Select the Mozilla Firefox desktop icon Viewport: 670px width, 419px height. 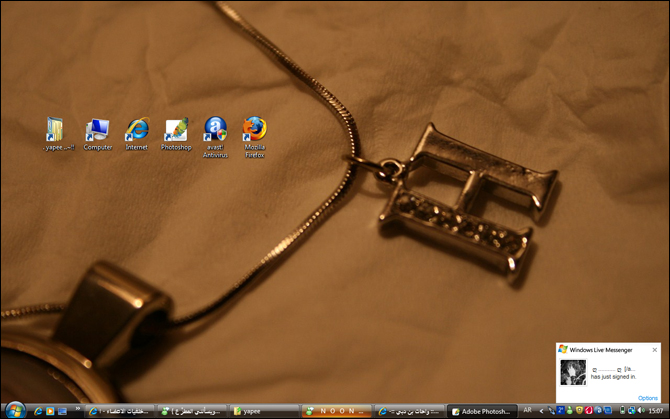click(254, 131)
